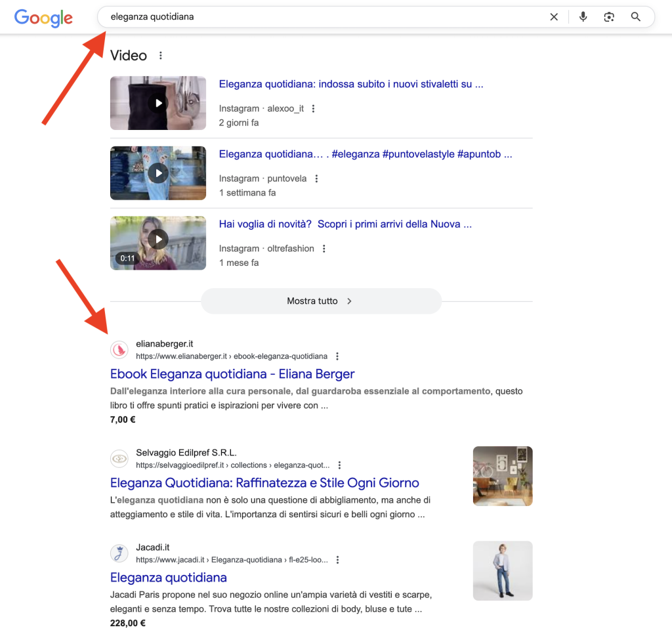
Task: Click the Selvaggio Edilpref interior room thumbnail
Action: [503, 476]
